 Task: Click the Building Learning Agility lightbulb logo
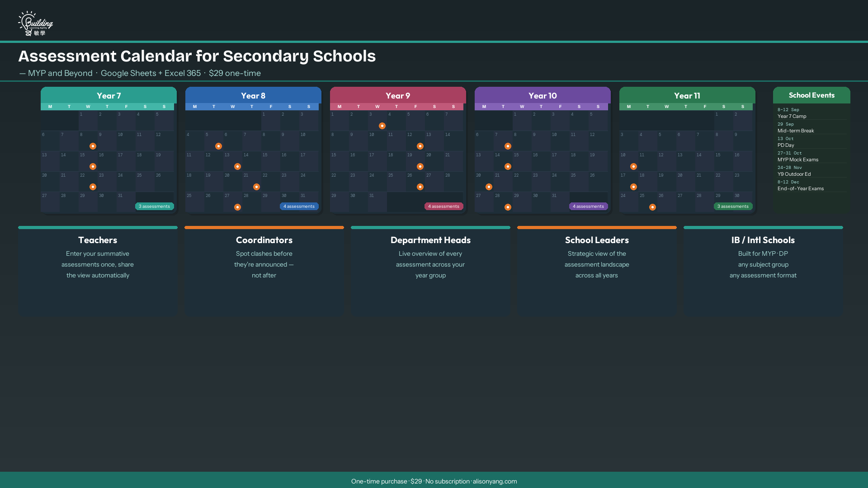tap(35, 23)
